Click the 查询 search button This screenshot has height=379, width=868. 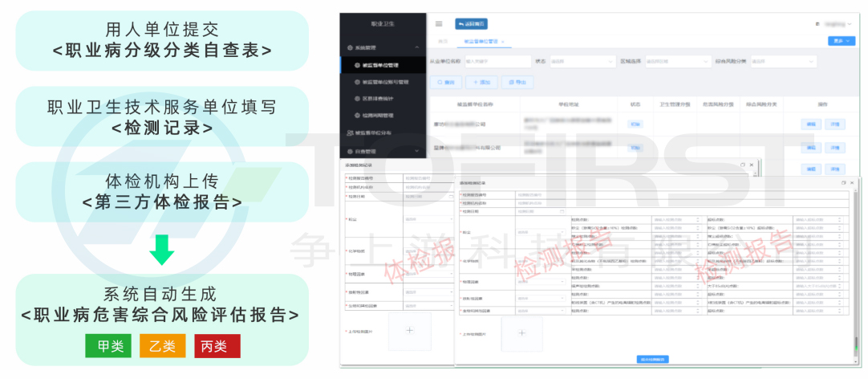coord(445,82)
